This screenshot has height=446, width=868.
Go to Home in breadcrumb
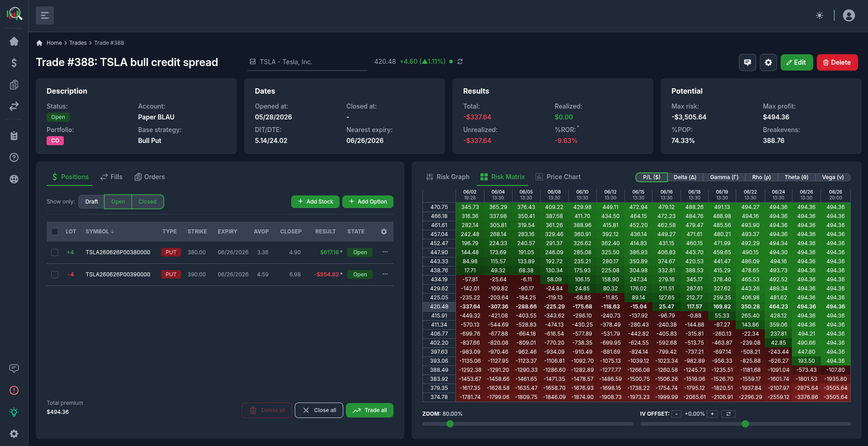(x=54, y=43)
